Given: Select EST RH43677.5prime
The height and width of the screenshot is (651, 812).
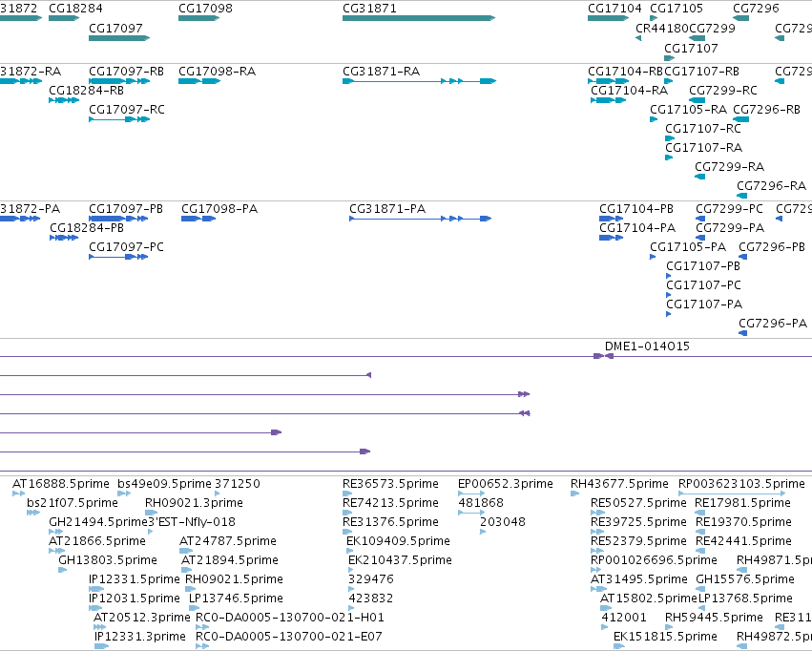Looking at the screenshot, I should point(574,493).
